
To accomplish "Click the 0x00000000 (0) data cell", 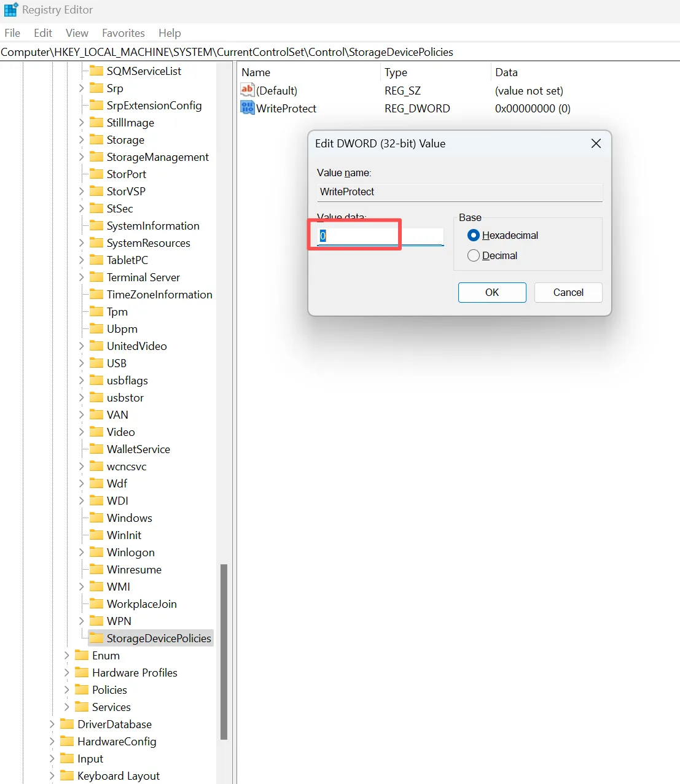I will (533, 108).
